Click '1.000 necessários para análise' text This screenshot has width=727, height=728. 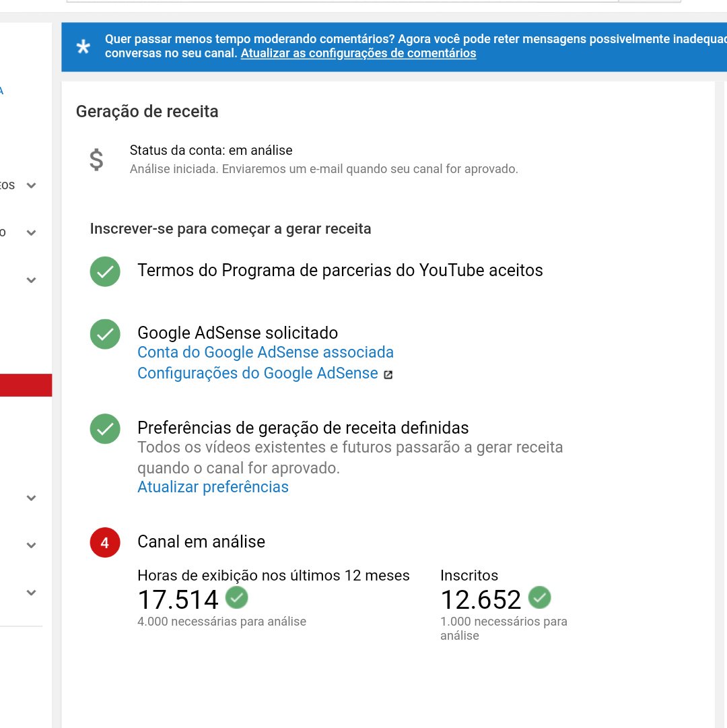(x=504, y=628)
